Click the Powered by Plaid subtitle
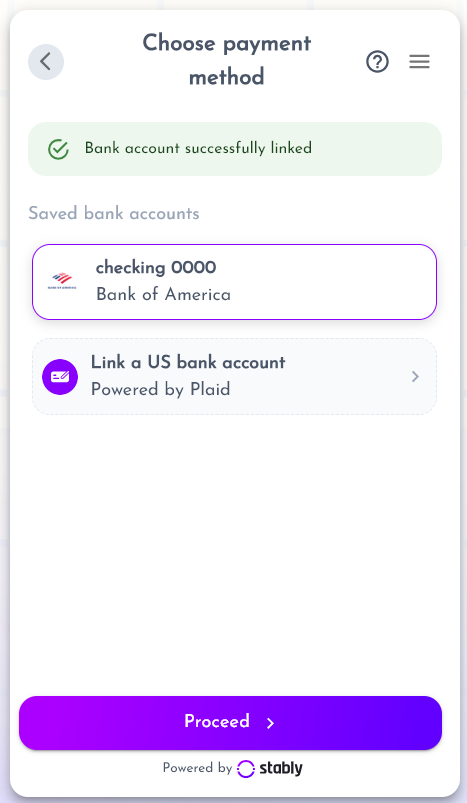This screenshot has height=803, width=467. coord(160,390)
